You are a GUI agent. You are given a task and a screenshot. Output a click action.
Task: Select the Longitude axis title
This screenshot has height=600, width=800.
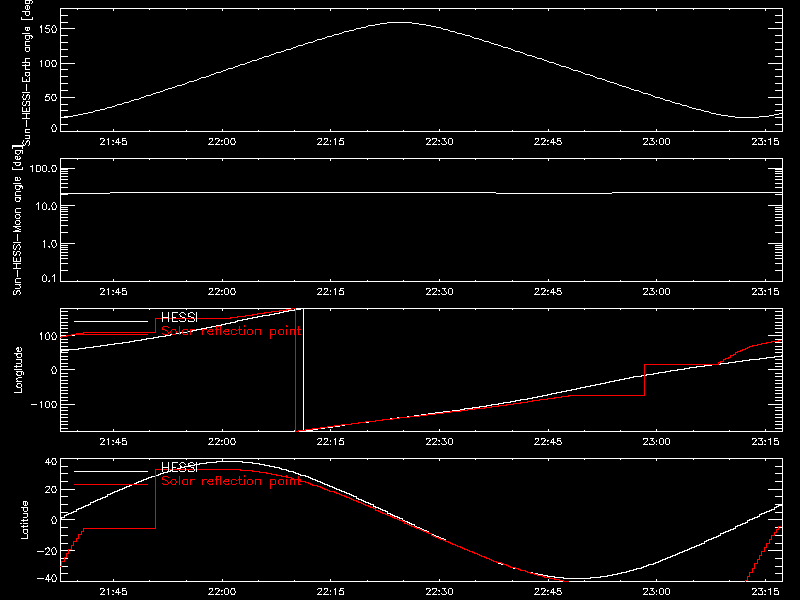coord(18,370)
